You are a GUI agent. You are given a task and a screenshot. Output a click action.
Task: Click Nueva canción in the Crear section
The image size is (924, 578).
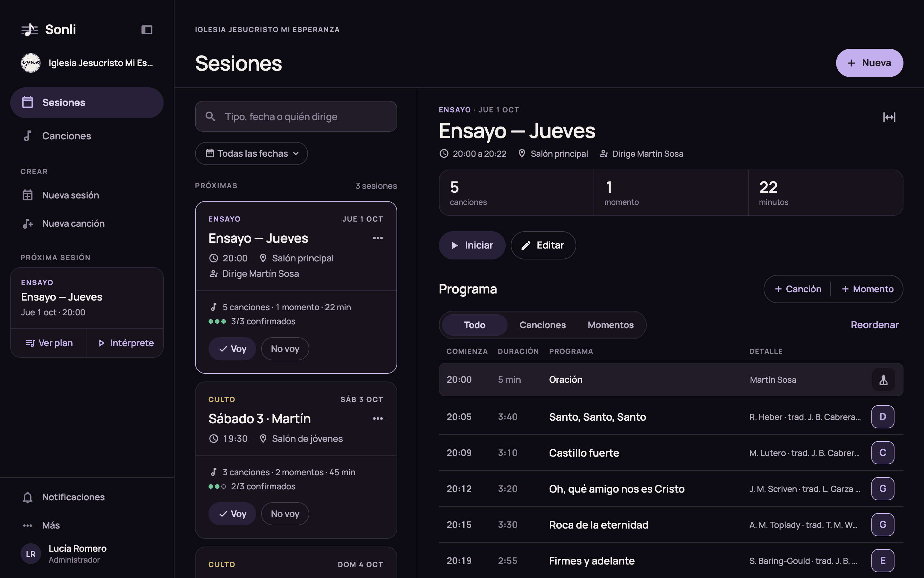(x=87, y=223)
